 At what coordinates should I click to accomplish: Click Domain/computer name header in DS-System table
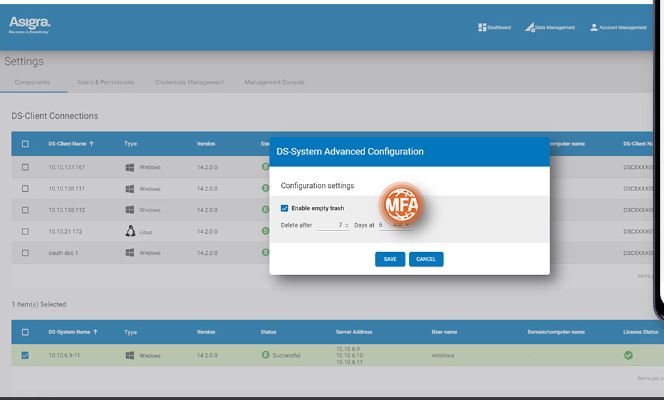pyautogui.click(x=556, y=332)
